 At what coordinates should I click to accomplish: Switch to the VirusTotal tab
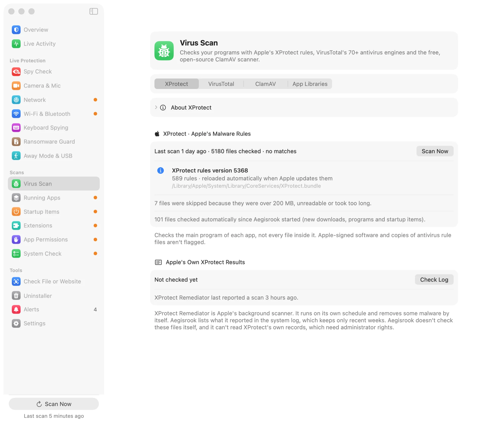[221, 84]
